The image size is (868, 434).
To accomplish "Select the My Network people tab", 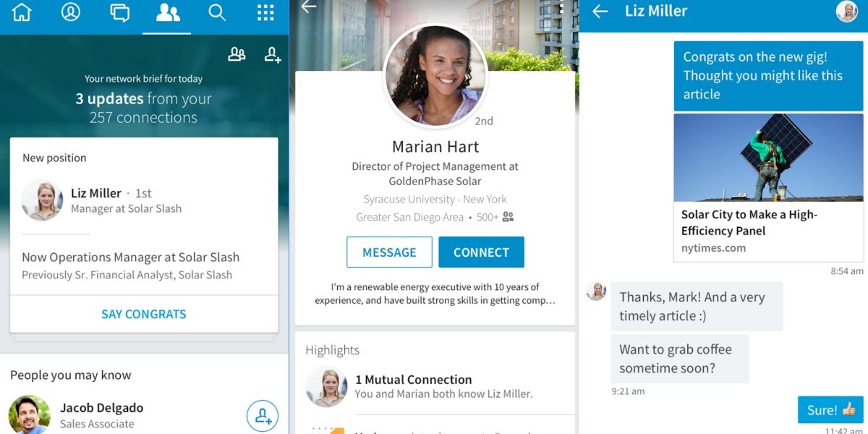I will (168, 12).
